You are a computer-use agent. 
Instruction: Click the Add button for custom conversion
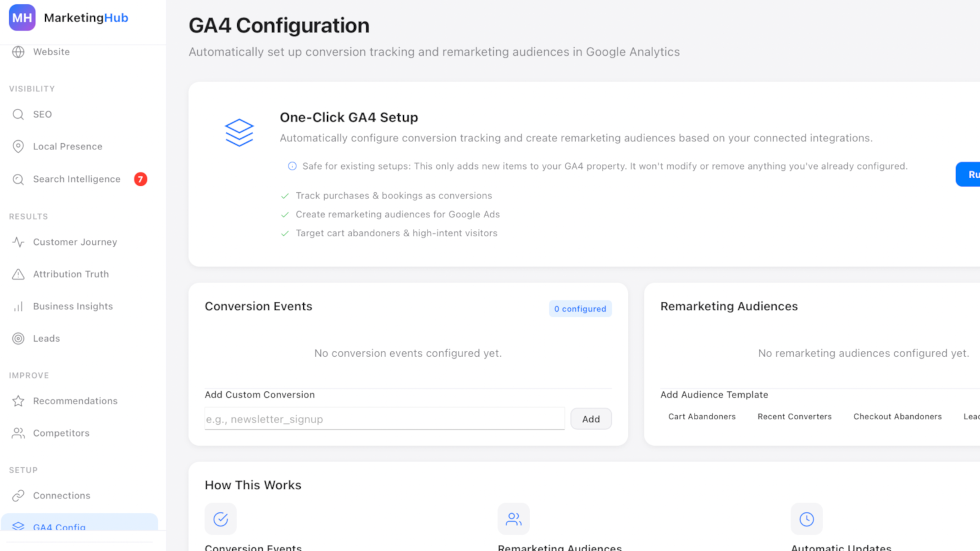[x=590, y=419]
